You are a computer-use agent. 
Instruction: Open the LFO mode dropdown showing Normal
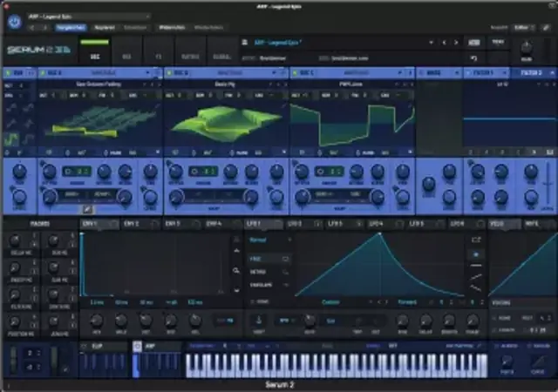(x=268, y=238)
